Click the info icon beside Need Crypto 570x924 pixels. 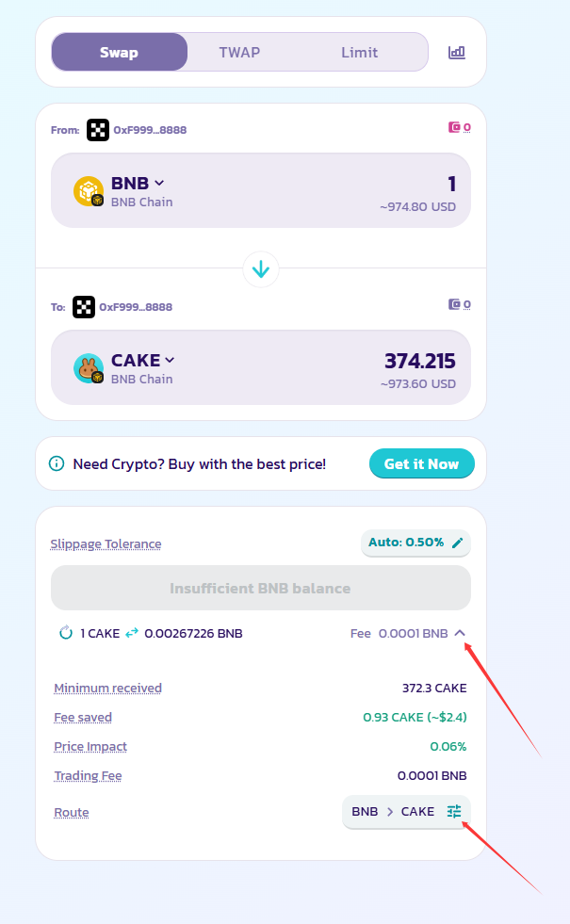click(57, 464)
